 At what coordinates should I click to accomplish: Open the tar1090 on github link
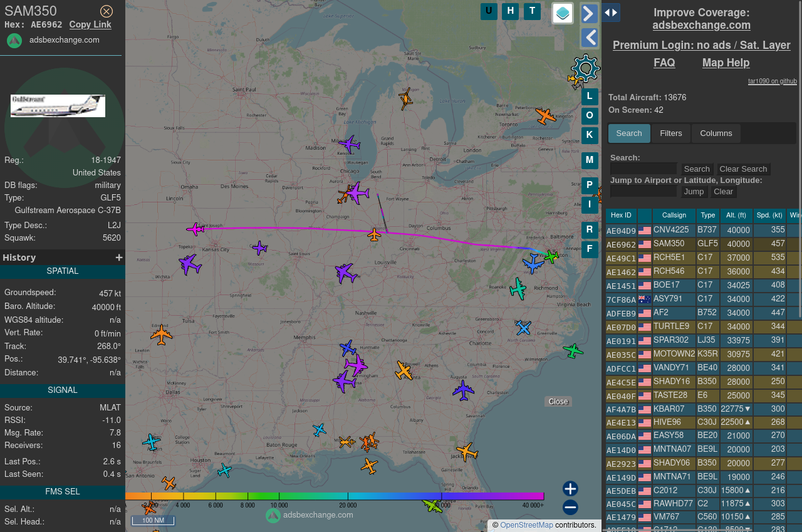click(772, 81)
